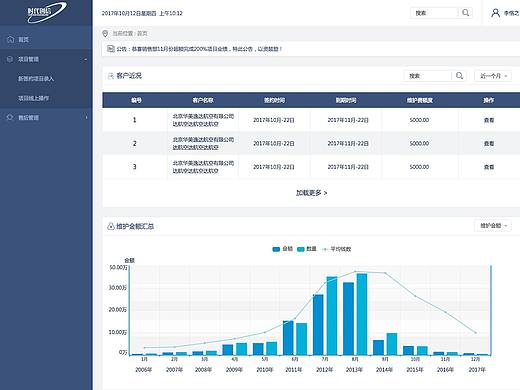520x390 pixels.
Task: Open the 首页 home icon in the sidebar
Action: coord(10,39)
